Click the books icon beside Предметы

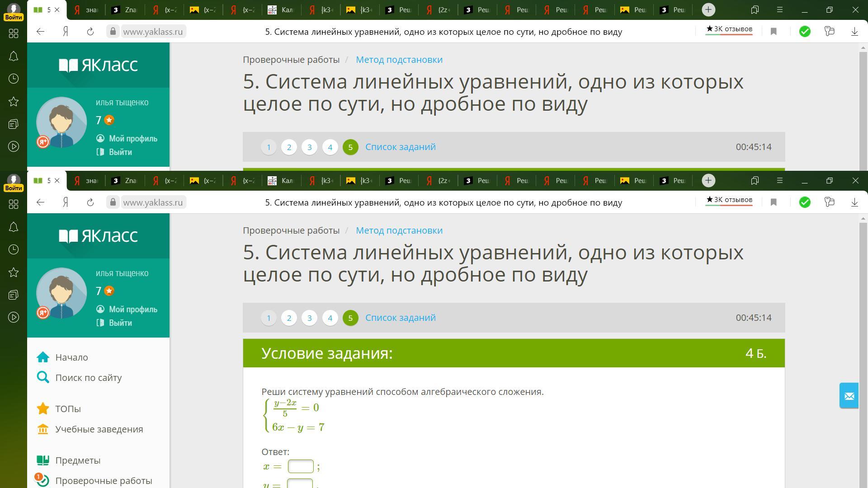pos(43,460)
